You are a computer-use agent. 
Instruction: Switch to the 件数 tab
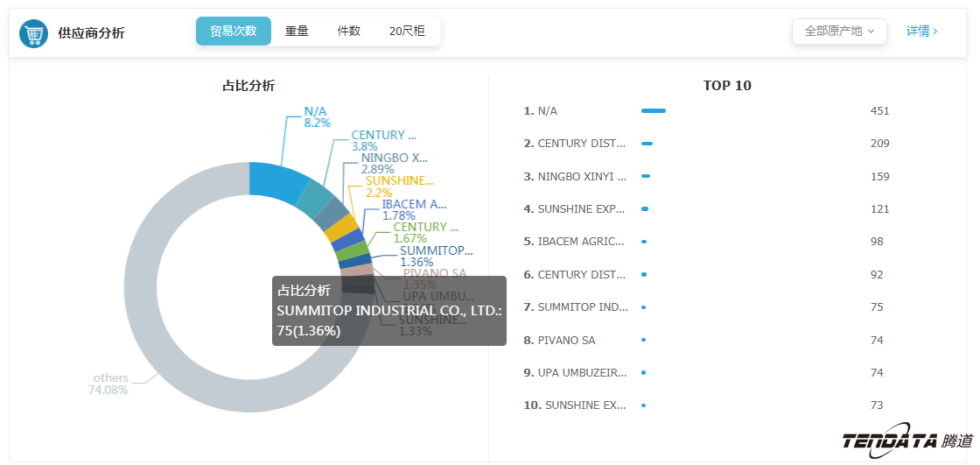pos(348,32)
